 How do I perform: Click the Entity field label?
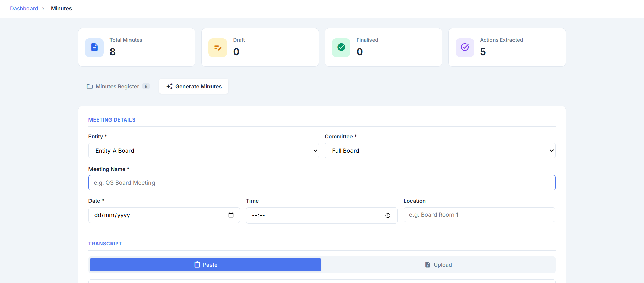pyautogui.click(x=98, y=136)
